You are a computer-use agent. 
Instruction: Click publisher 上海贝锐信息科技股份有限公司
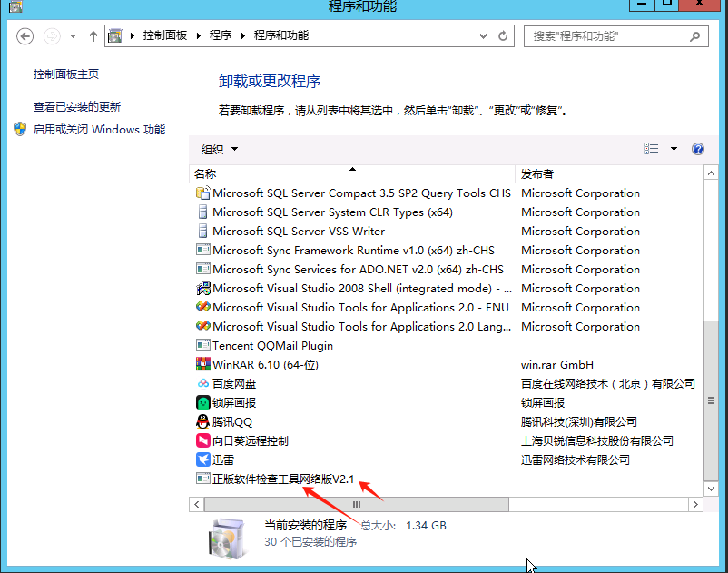597,440
